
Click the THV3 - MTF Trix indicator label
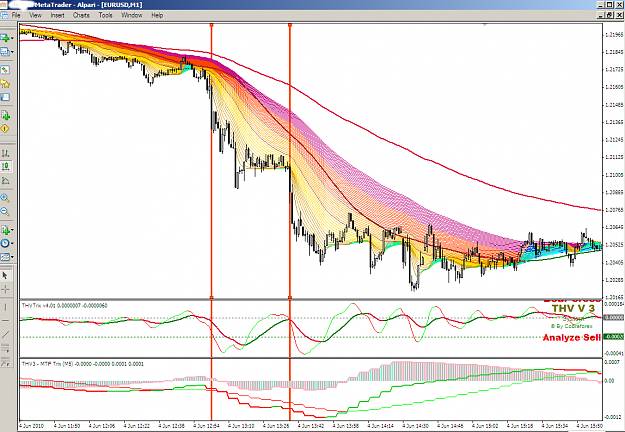pos(83,364)
